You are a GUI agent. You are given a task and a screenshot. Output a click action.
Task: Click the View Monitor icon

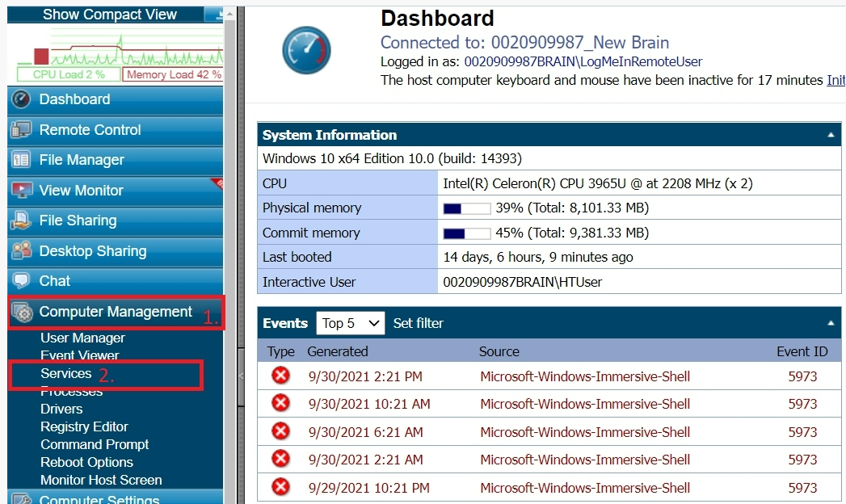22,191
